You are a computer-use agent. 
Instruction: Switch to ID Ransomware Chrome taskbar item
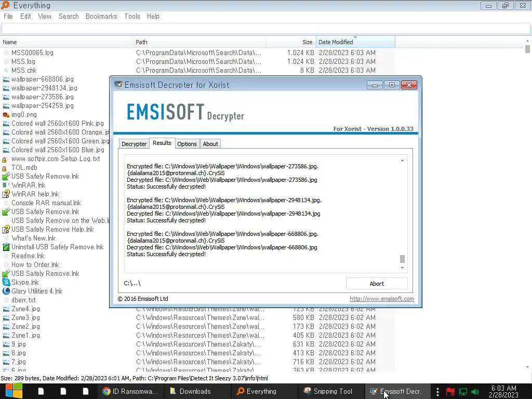tap(130, 391)
